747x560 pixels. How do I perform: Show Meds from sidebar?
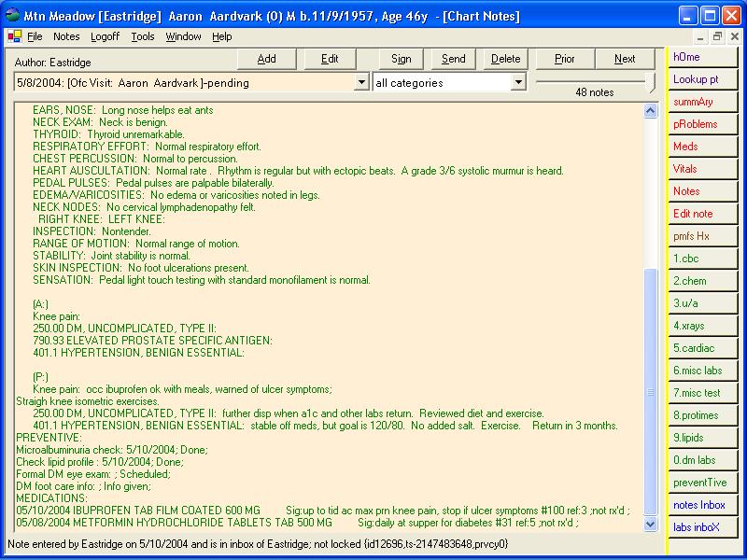point(704,147)
